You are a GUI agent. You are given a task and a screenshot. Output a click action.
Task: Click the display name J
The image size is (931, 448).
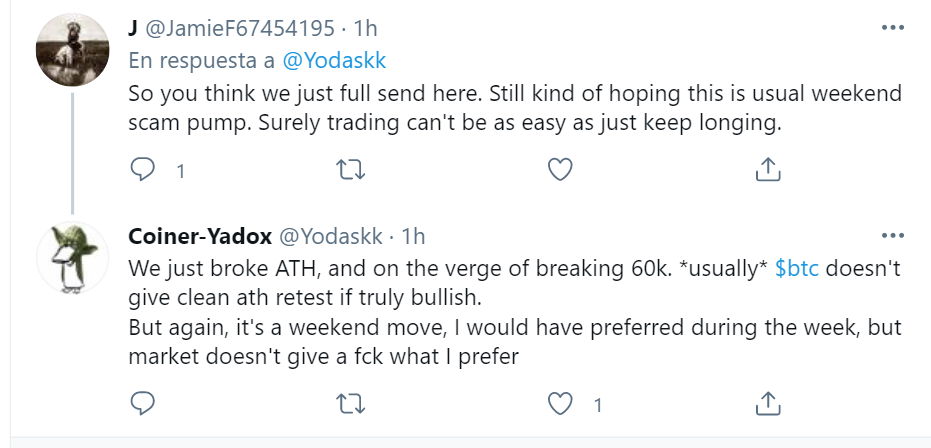(134, 29)
